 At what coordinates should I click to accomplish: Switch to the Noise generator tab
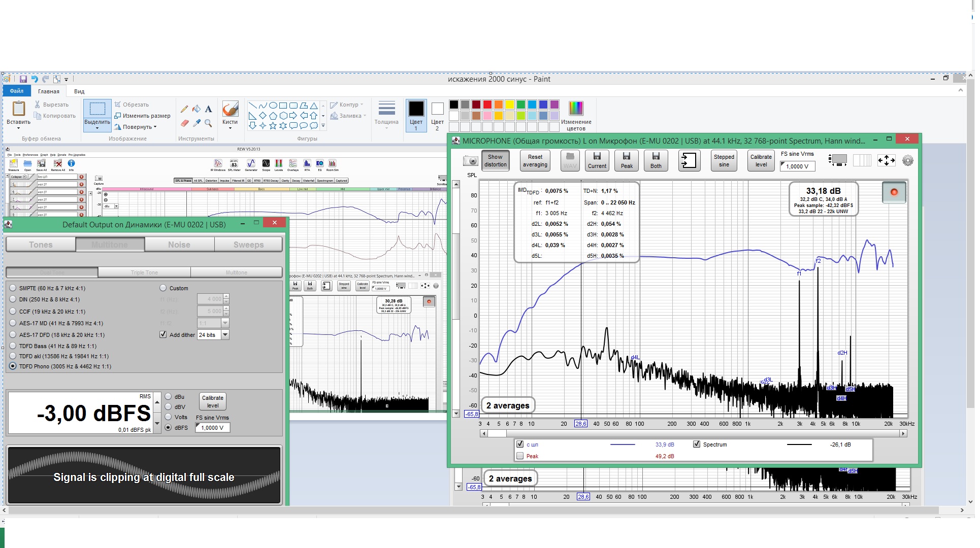tap(179, 245)
